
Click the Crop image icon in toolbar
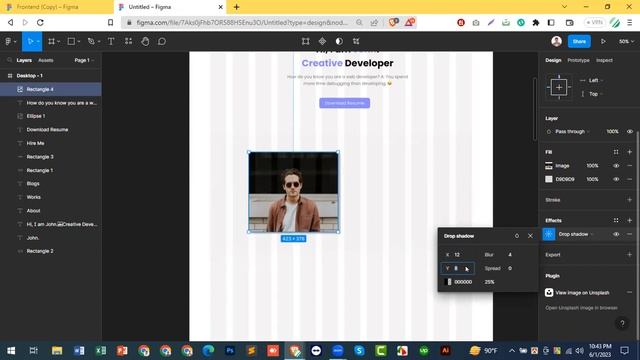point(305,41)
